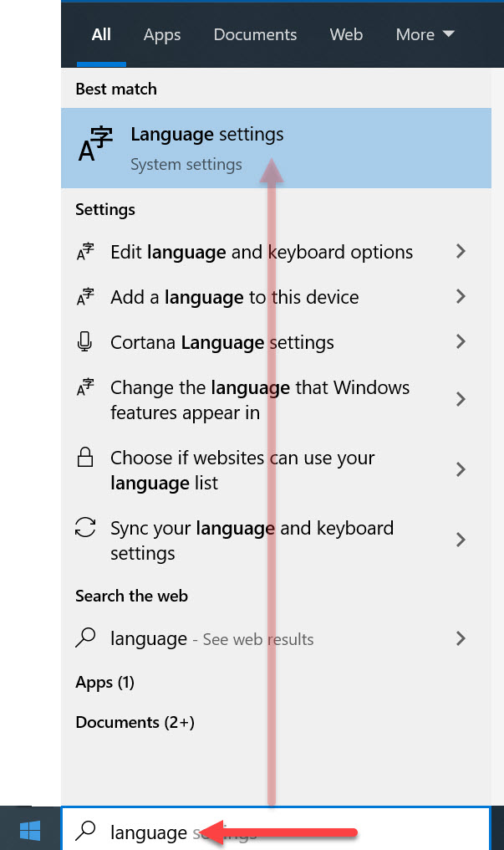
Task: Expand Edit language and keyboard options arrow
Action: pyautogui.click(x=460, y=252)
